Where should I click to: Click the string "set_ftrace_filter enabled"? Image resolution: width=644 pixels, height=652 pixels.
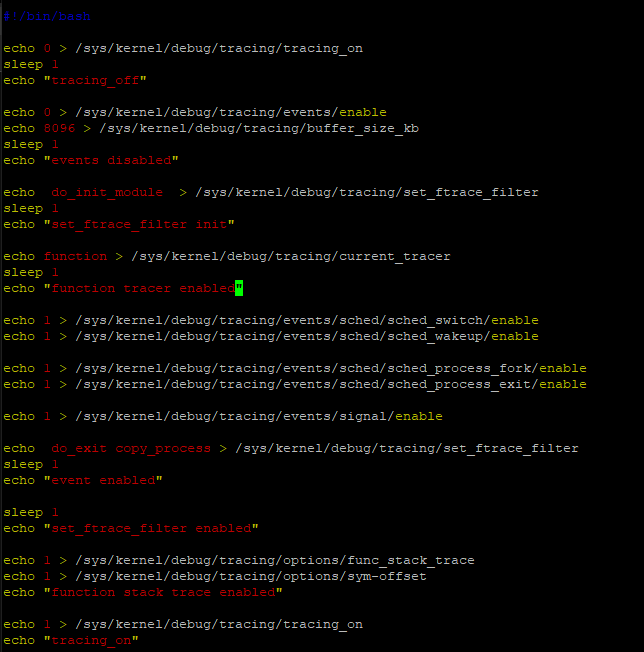point(151,529)
